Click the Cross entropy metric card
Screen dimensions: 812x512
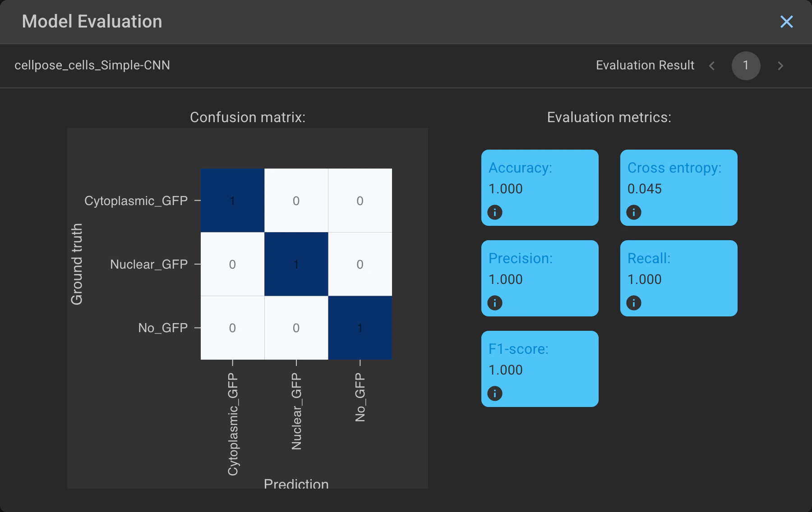[679, 187]
